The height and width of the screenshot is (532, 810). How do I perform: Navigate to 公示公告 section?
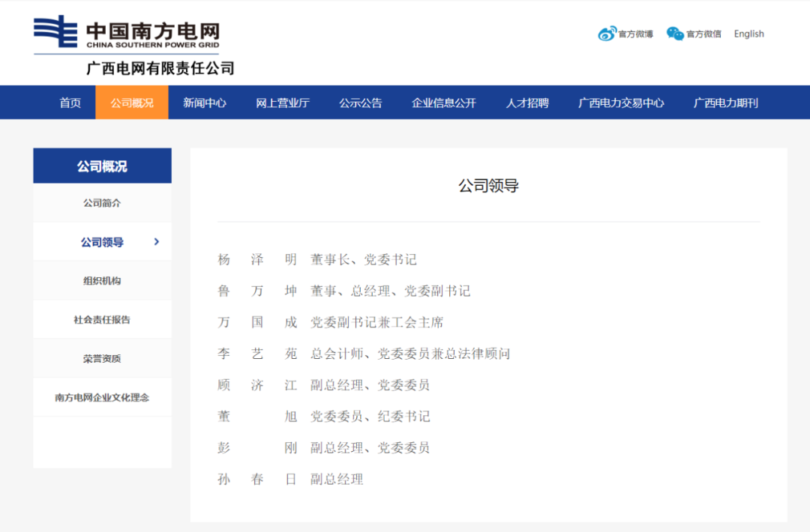click(x=361, y=103)
